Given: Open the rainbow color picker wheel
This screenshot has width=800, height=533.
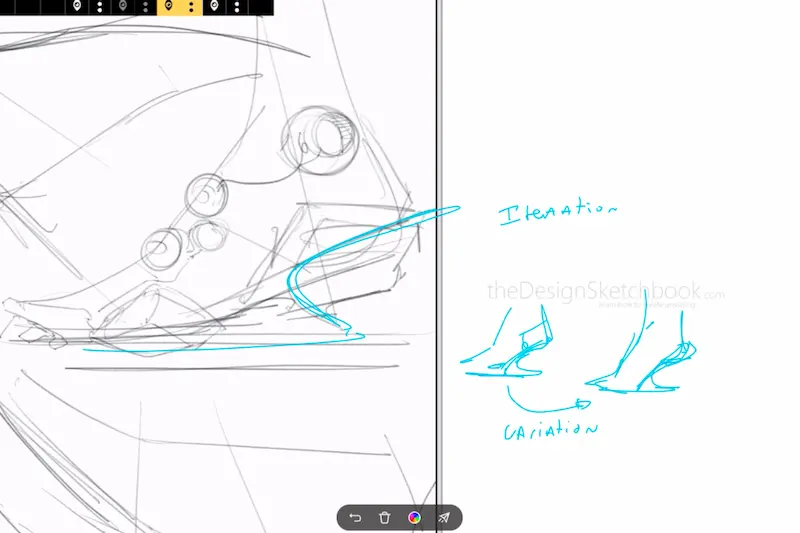Looking at the screenshot, I should coord(415,518).
